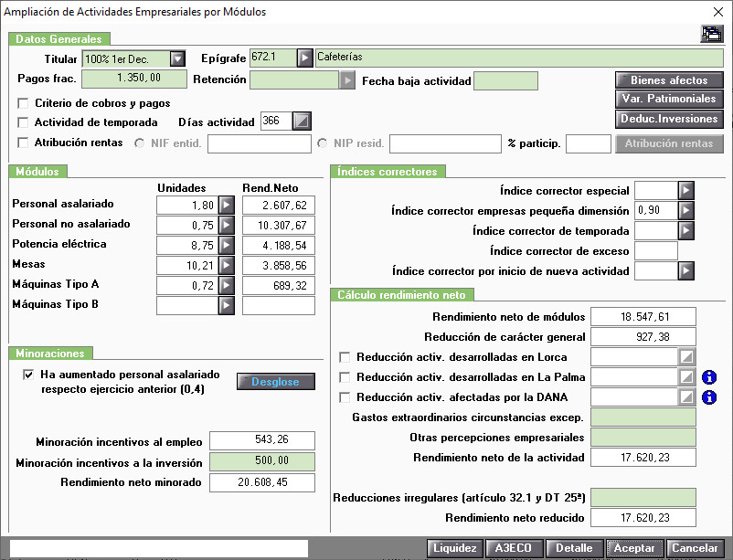Screen dimensions: 733x560
Task: Open Índice corrector de temporada arrow
Action: click(685, 231)
